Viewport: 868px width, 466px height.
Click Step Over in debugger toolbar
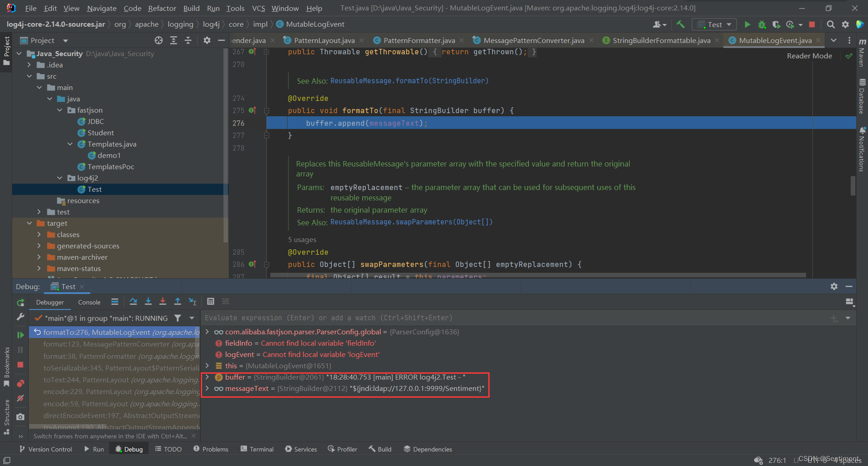point(133,301)
